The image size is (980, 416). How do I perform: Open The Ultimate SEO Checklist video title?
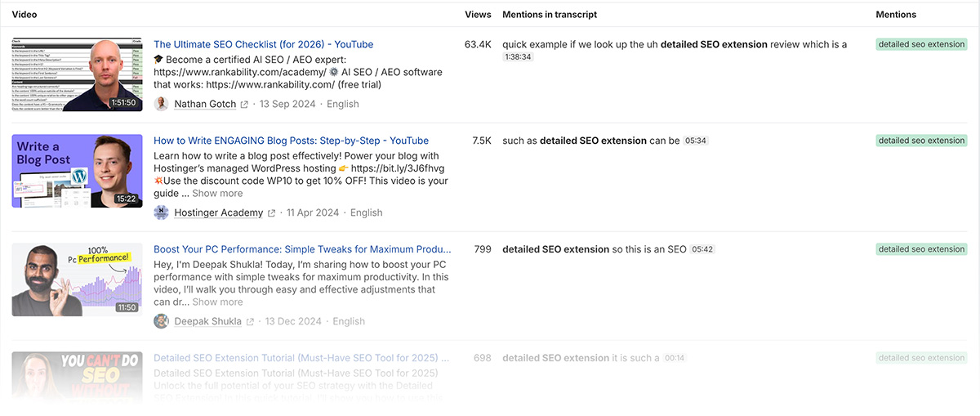tap(263, 45)
